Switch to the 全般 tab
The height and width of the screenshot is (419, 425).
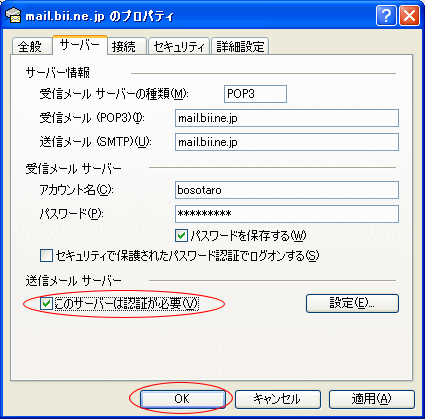31,46
